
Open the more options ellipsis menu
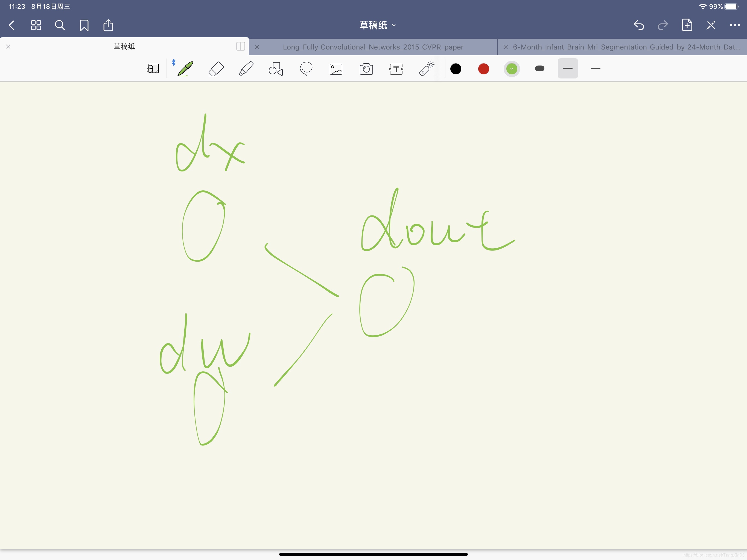(x=734, y=25)
